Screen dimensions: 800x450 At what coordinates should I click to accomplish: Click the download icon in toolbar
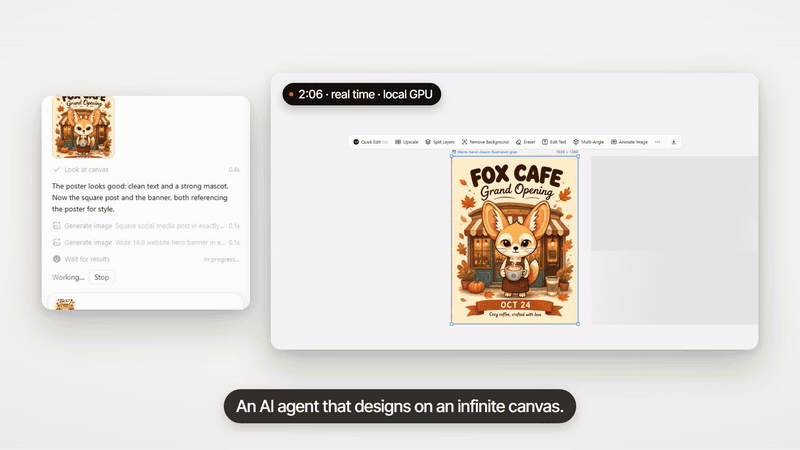click(x=673, y=142)
